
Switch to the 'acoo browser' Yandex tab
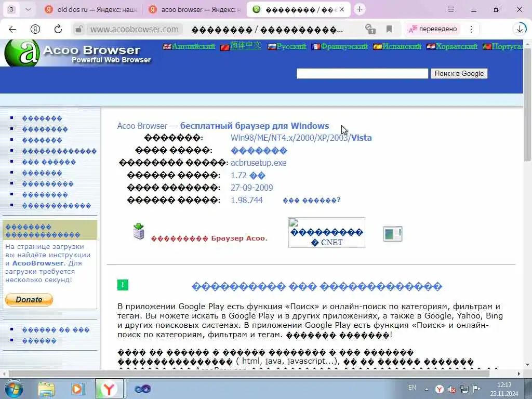[x=194, y=9]
